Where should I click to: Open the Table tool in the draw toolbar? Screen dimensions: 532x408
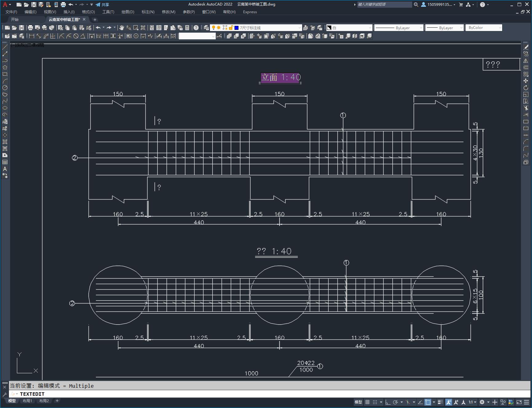pos(5,162)
